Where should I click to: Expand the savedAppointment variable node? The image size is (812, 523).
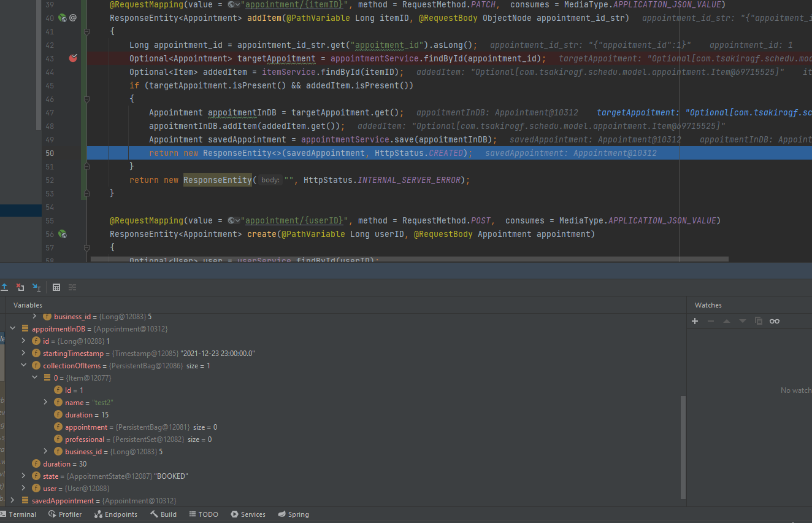pyautogui.click(x=12, y=501)
